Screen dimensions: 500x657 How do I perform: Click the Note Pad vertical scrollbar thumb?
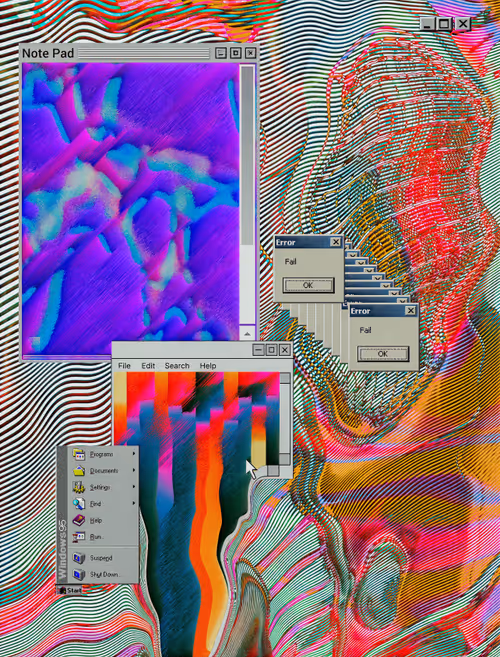pos(247,155)
